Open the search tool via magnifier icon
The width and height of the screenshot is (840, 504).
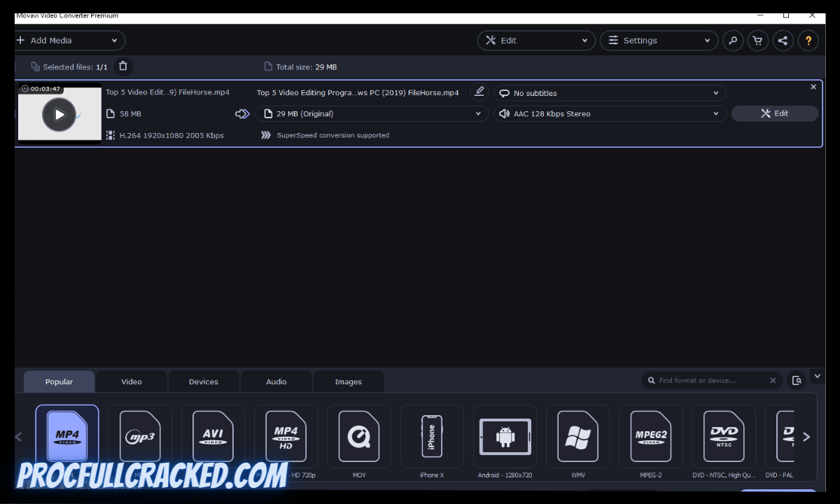732,40
